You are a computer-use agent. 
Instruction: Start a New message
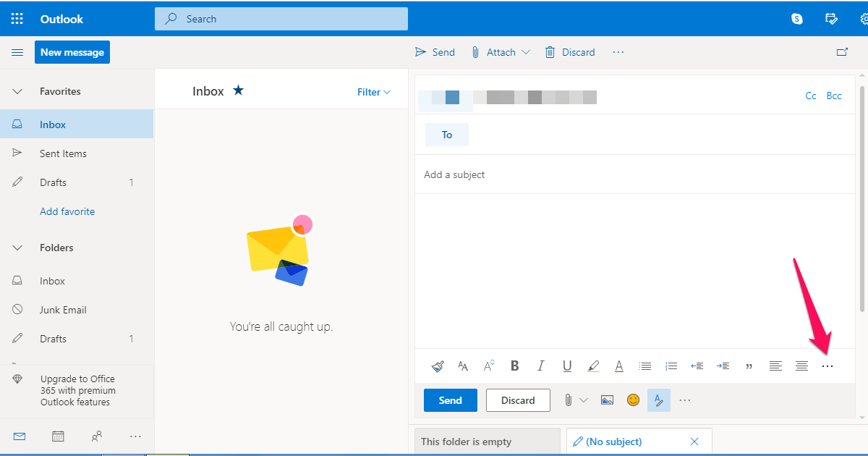click(72, 52)
